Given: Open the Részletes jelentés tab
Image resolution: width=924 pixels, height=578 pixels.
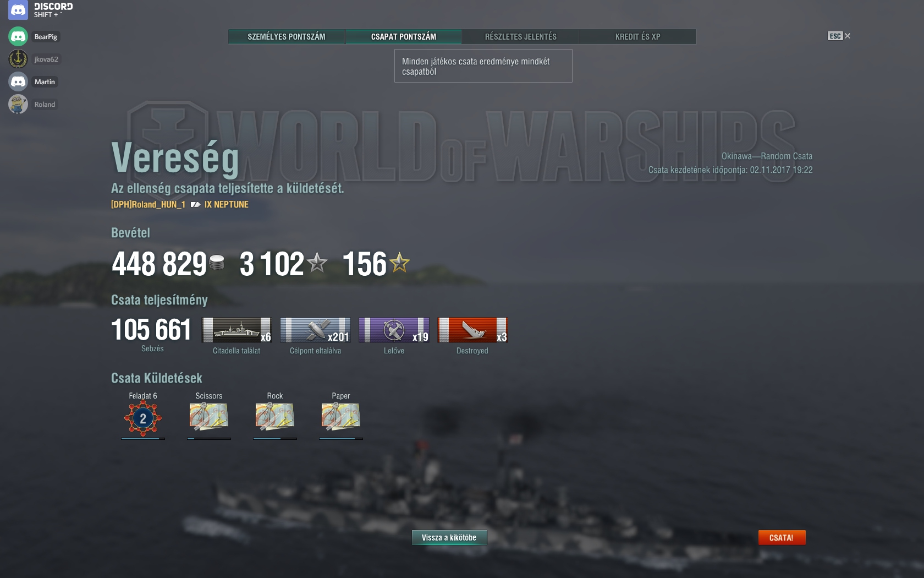Looking at the screenshot, I should 521,36.
